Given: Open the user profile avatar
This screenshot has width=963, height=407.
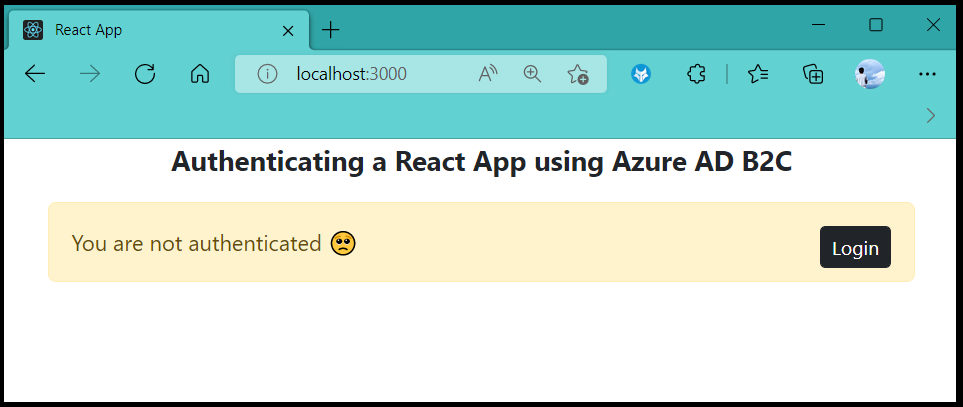Looking at the screenshot, I should pos(870,74).
